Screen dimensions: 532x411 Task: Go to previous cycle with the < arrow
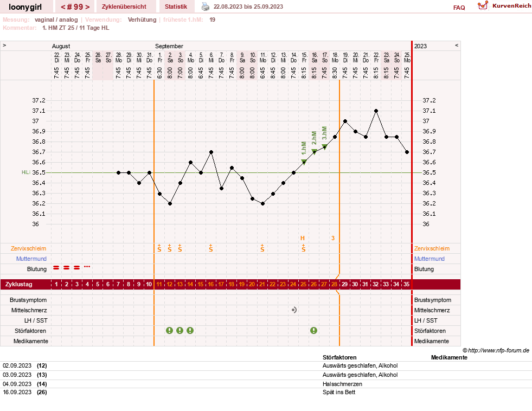[x=64, y=7]
